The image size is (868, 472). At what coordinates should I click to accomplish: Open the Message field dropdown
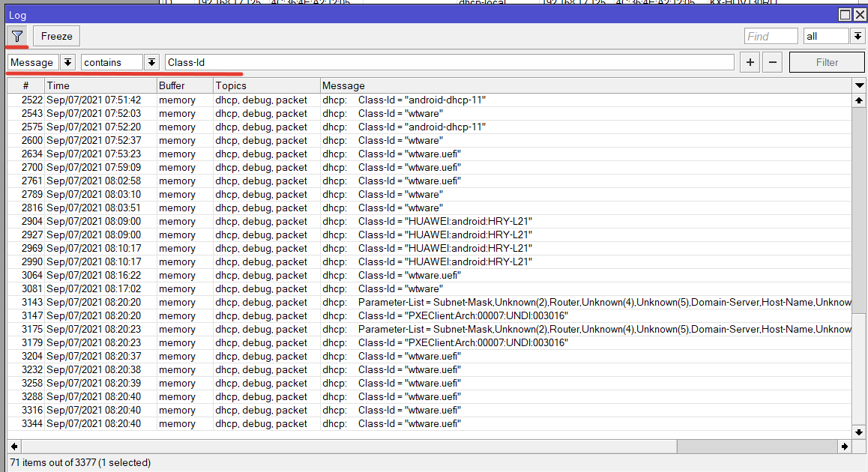pos(67,62)
